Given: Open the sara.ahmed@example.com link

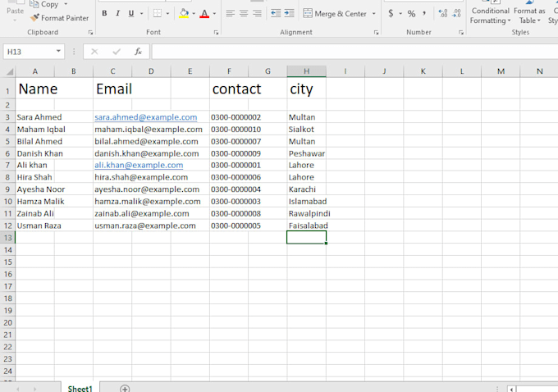Looking at the screenshot, I should click(146, 117).
